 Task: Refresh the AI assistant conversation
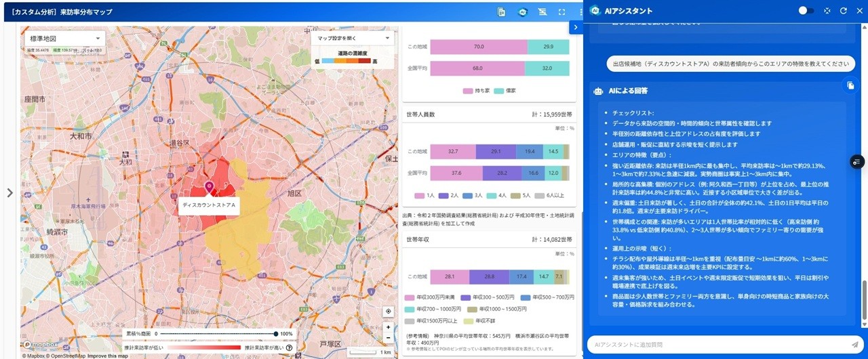point(844,11)
